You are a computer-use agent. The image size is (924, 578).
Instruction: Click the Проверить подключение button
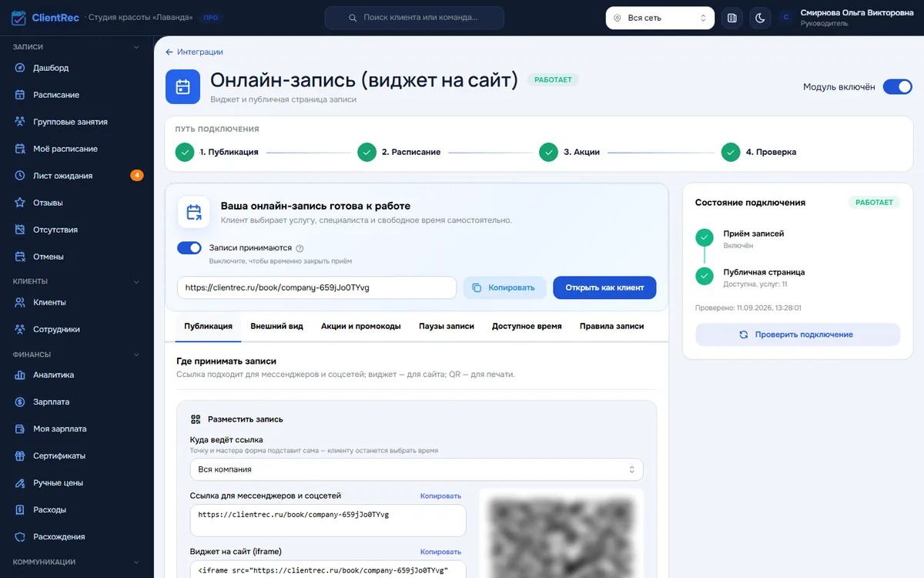point(798,334)
